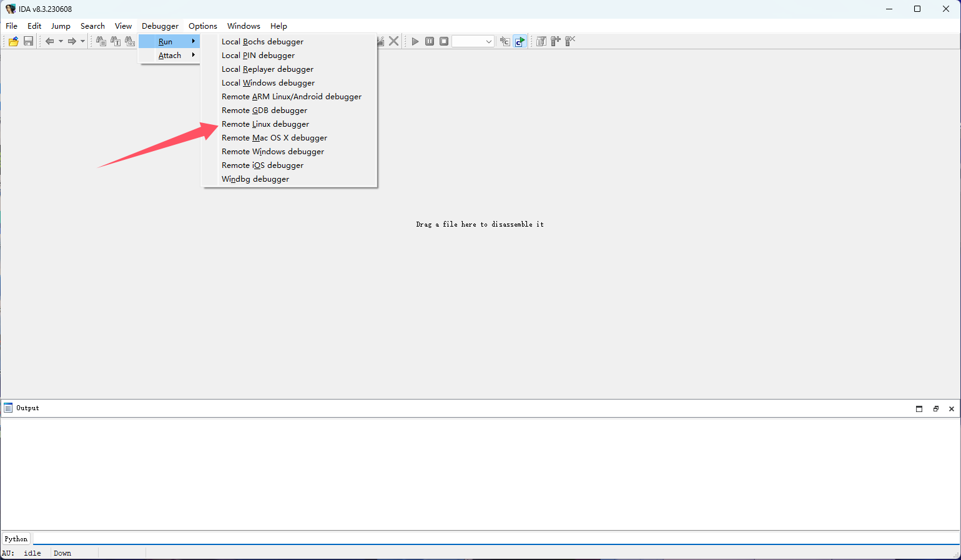This screenshot has width=961, height=560.
Task: Click the switch-to-source icon beside combo box
Action: 505,41
